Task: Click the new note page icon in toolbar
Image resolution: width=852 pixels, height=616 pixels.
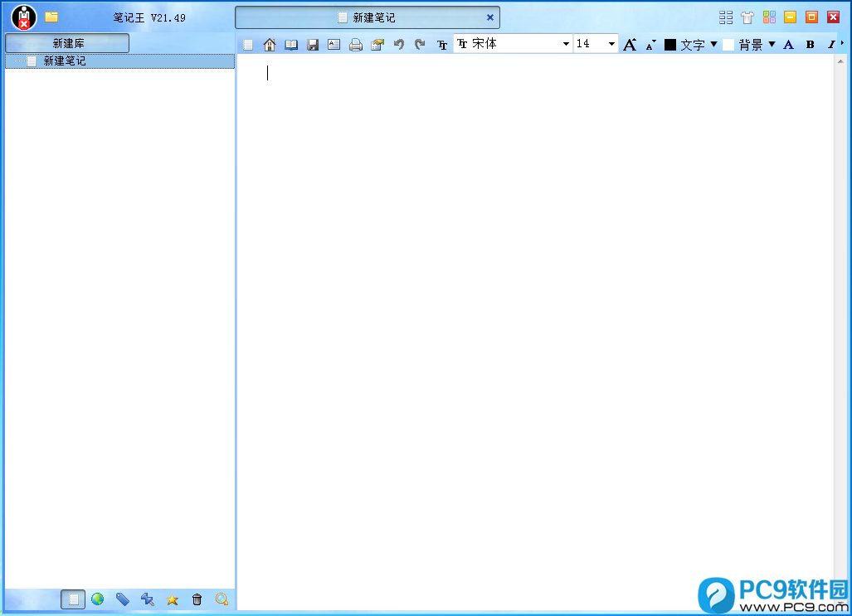Action: (x=248, y=45)
